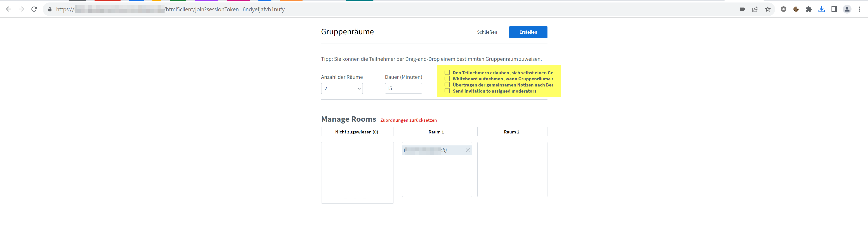Toggle the browser side panel icon
The height and width of the screenshot is (252, 868).
pos(834,9)
